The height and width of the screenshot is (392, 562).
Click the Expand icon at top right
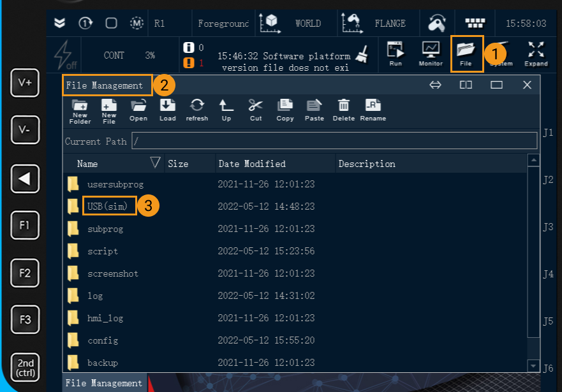point(536,54)
